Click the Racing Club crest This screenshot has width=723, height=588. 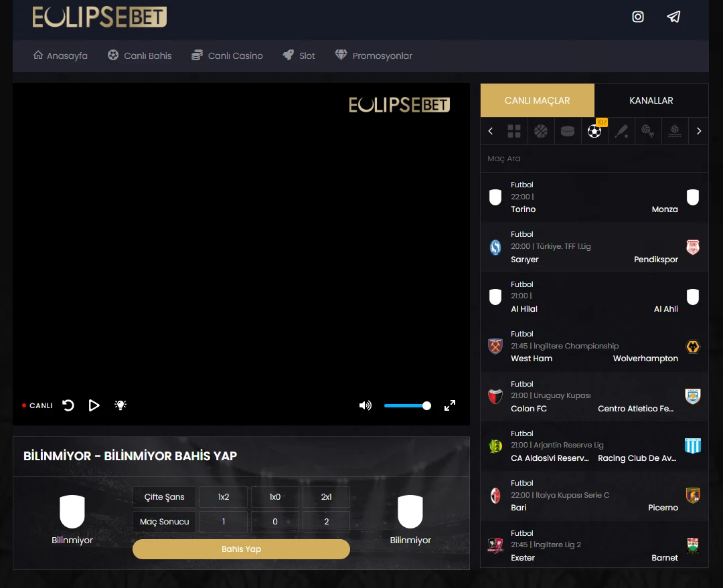(x=693, y=446)
